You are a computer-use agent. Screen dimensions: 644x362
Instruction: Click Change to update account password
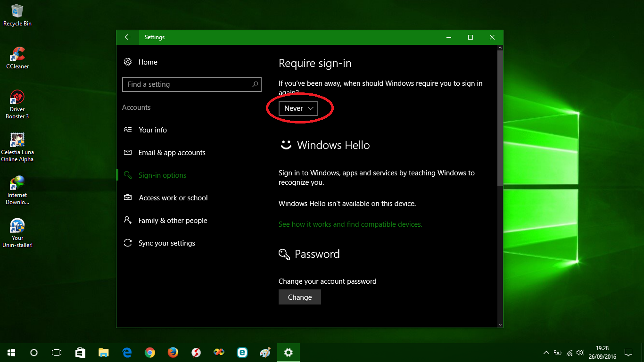[x=299, y=297]
